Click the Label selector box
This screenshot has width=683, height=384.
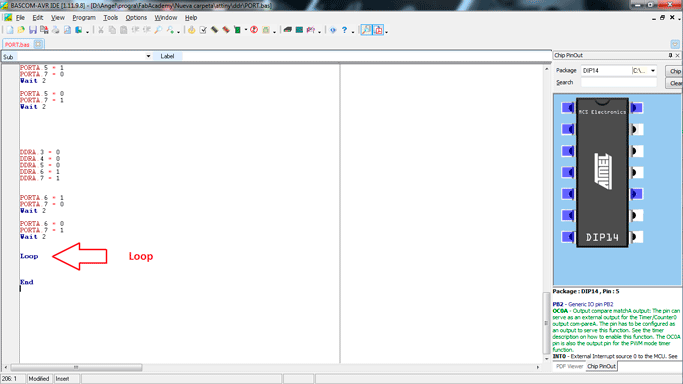coord(167,56)
